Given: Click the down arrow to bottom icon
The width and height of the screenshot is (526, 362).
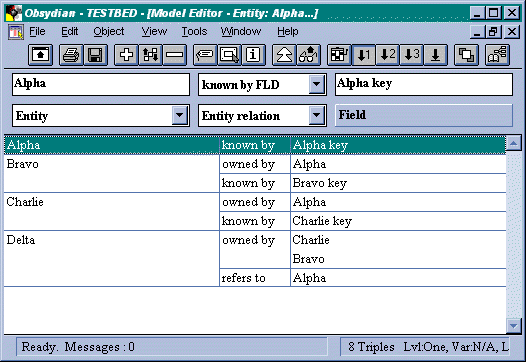Looking at the screenshot, I should [435, 55].
